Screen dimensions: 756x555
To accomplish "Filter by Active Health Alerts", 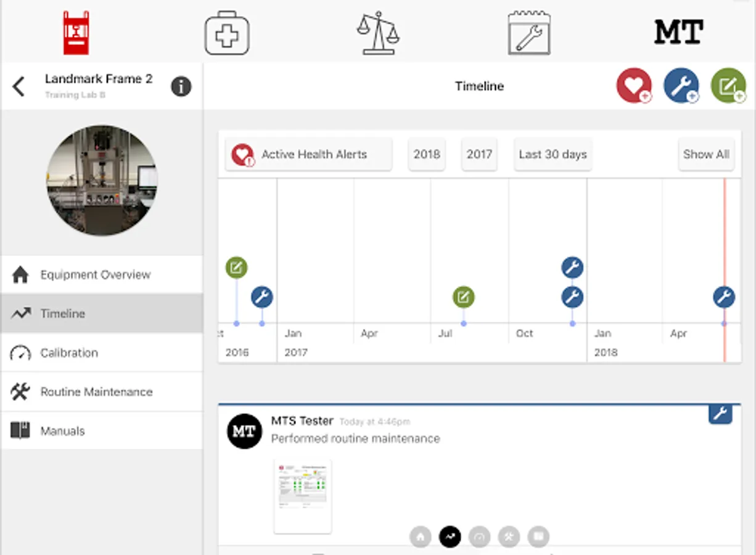I will (308, 154).
